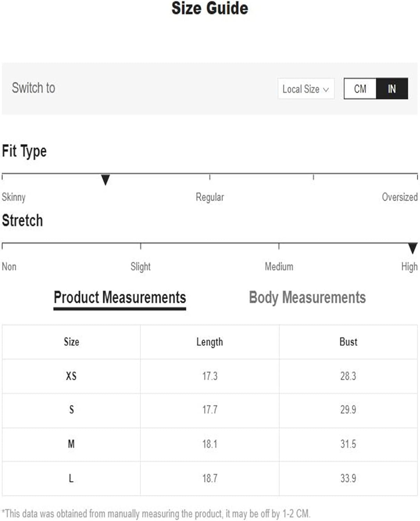The image size is (420, 521).
Task: Select the IN unit toggle
Action: click(392, 89)
